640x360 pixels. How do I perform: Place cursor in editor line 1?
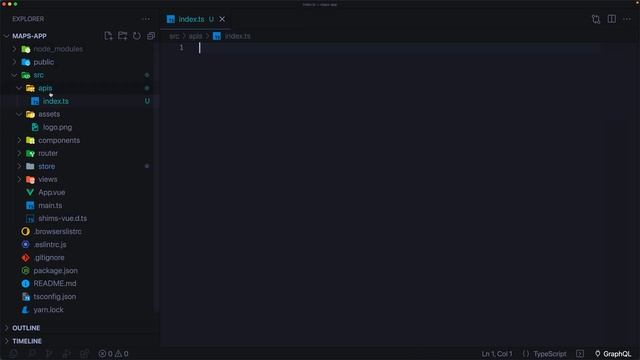click(400, 48)
